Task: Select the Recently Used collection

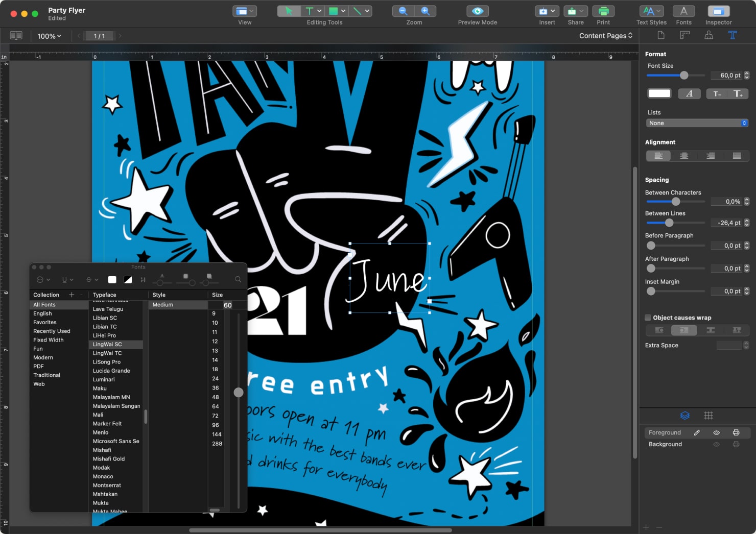Action: [x=59, y=331]
